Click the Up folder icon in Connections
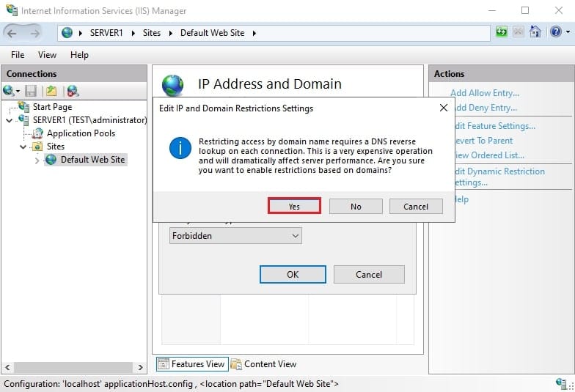 [51, 91]
